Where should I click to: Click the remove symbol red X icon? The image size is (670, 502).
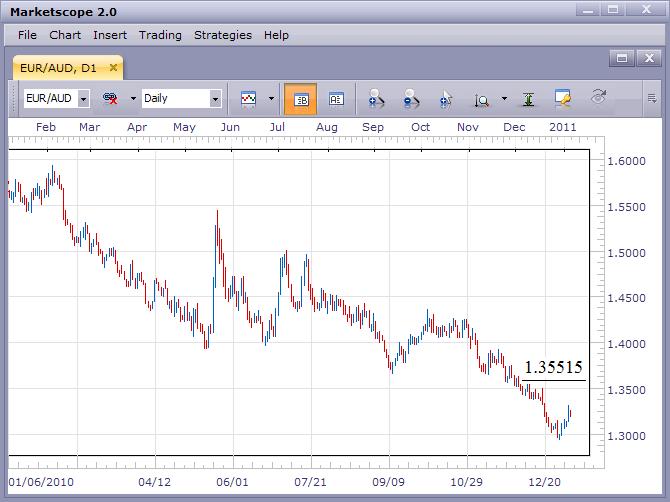tap(110, 99)
